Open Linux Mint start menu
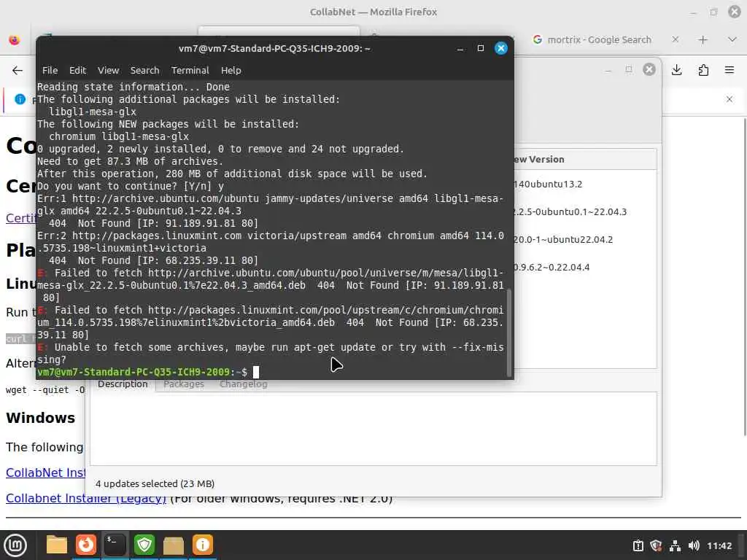This screenshot has height=560, width=747. pyautogui.click(x=16, y=545)
